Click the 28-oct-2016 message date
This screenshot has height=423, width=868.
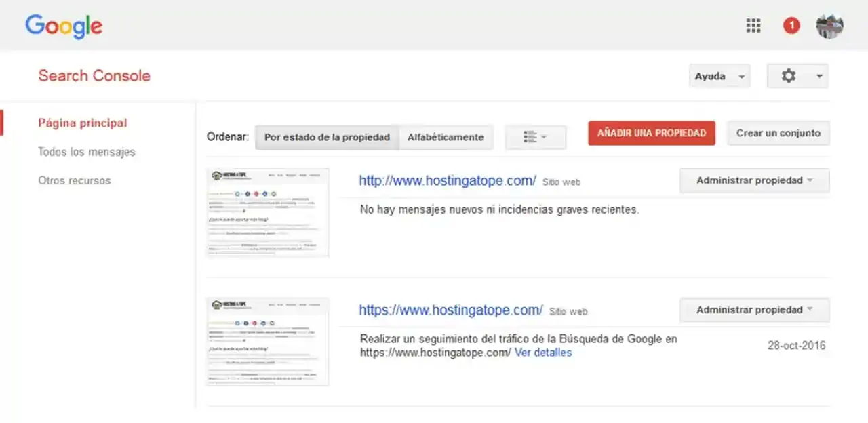797,346
